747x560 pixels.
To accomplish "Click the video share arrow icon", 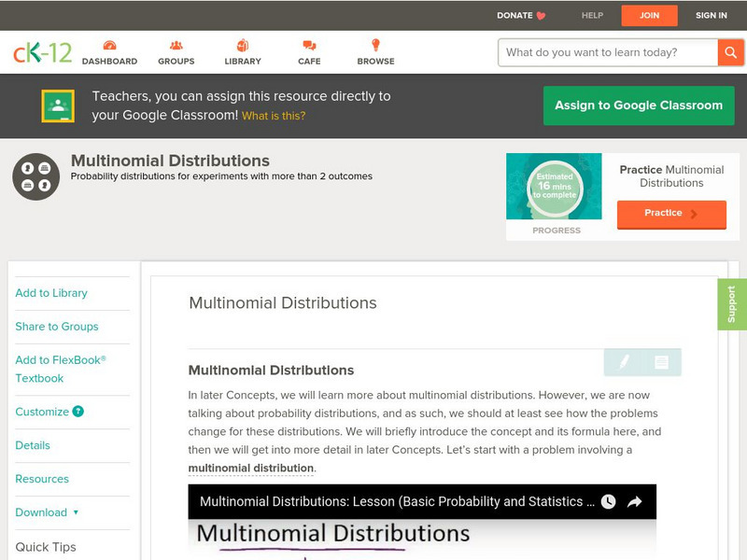I will click(635, 501).
